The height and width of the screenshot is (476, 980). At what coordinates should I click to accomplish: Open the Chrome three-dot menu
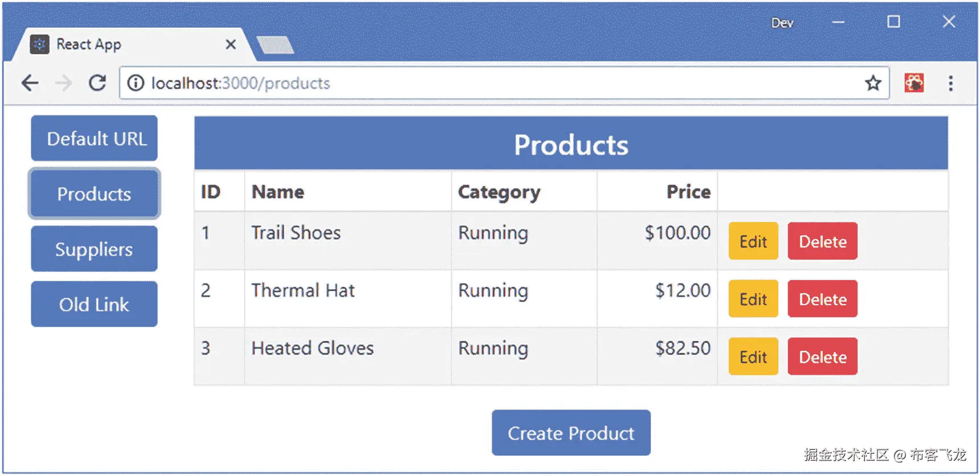tap(950, 83)
